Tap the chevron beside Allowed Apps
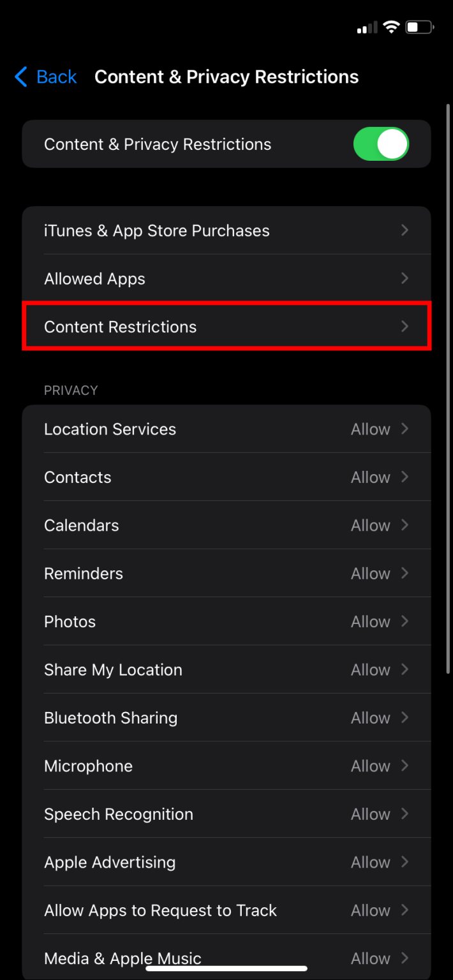The width and height of the screenshot is (453, 980). pyautogui.click(x=405, y=278)
